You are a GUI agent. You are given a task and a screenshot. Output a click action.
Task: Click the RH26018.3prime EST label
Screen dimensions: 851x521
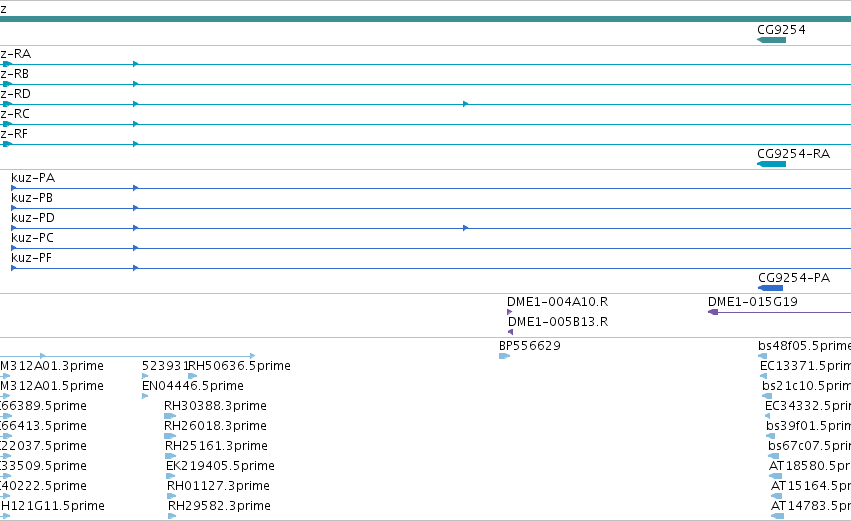pyautogui.click(x=215, y=426)
